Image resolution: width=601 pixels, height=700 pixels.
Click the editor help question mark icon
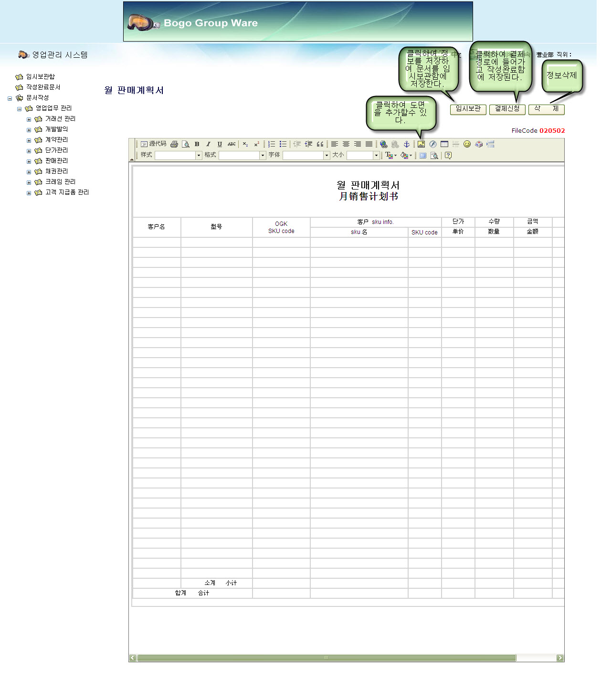448,156
